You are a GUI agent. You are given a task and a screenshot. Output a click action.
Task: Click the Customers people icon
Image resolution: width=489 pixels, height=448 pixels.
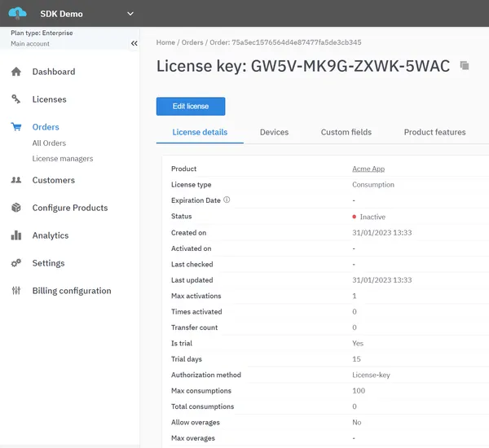pyautogui.click(x=16, y=180)
